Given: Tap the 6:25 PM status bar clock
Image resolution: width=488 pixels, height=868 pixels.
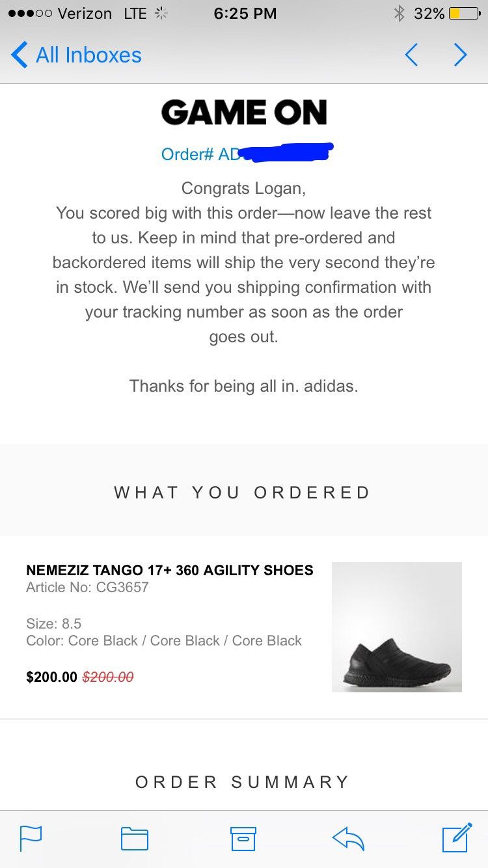Looking at the screenshot, I should [x=245, y=13].
